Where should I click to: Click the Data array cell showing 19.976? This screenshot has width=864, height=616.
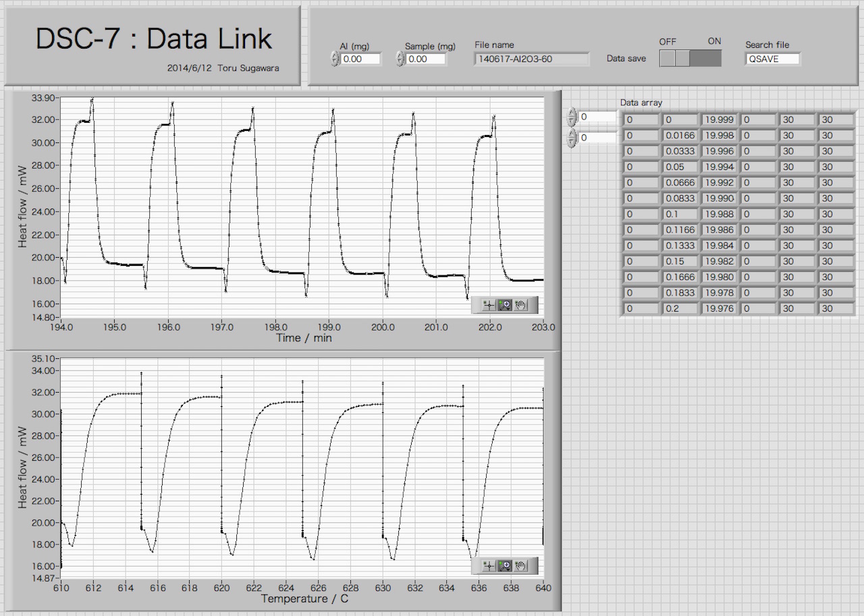[718, 308]
